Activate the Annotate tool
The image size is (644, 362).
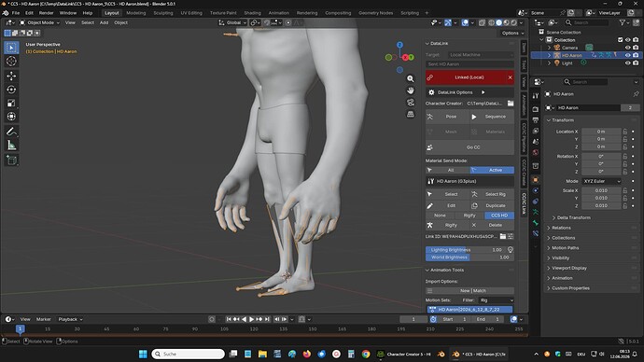[x=11, y=132]
